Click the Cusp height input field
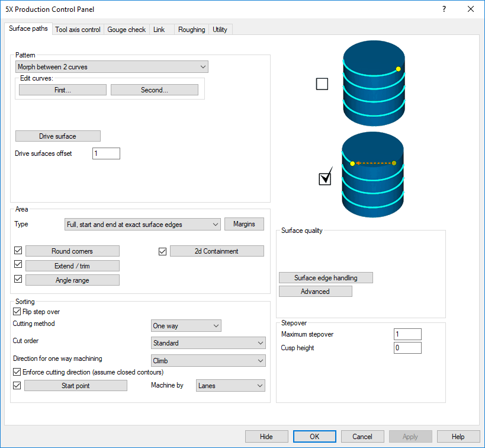The image size is (485, 448). [407, 348]
